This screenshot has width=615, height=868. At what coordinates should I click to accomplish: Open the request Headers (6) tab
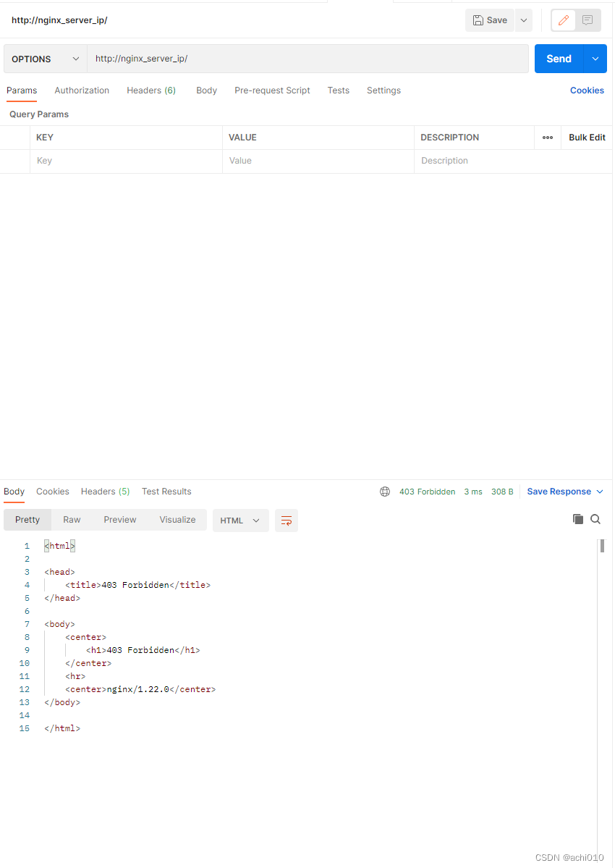151,90
